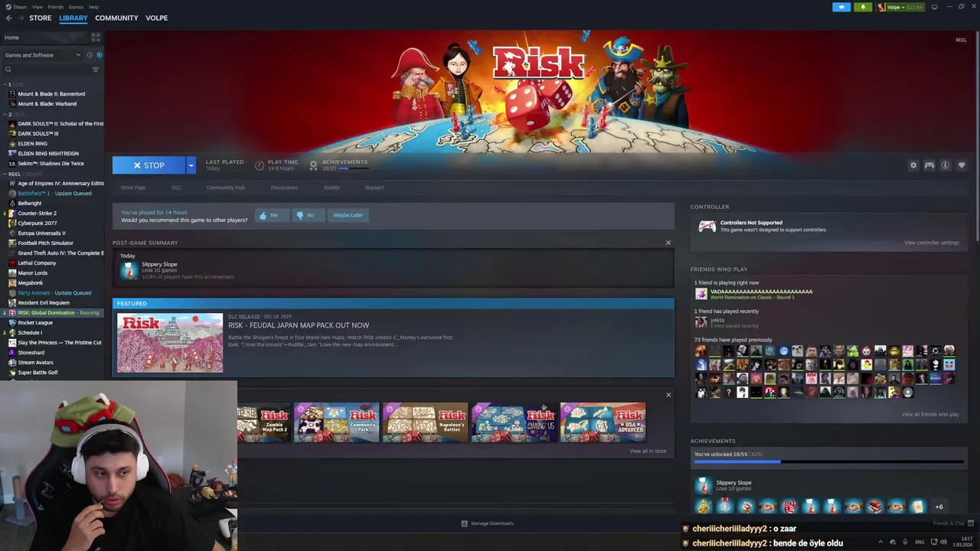Open the LIBRARY tab
Image resolution: width=980 pixels, height=551 pixels.
pos(73,18)
